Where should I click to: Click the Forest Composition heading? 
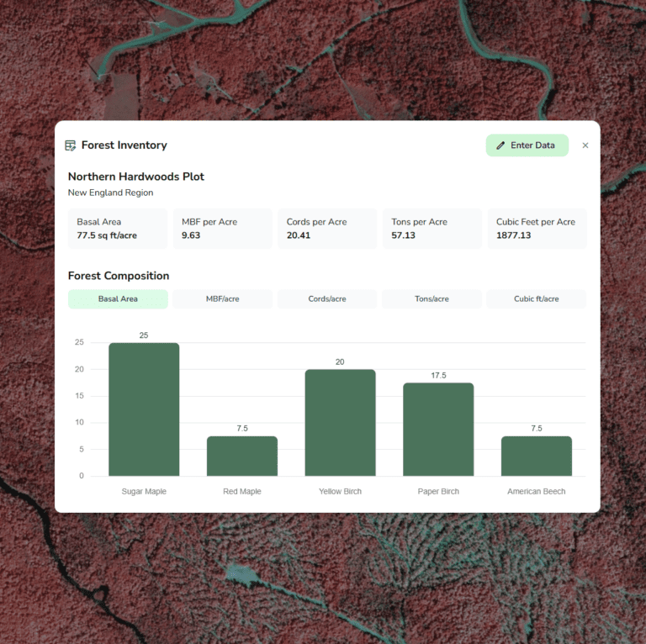(119, 276)
